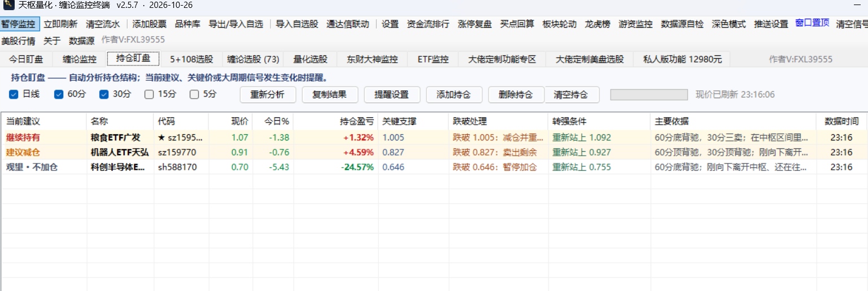The width and height of the screenshot is (868, 291).
Task: Open the ETF监控 tab
Action: [x=433, y=59]
